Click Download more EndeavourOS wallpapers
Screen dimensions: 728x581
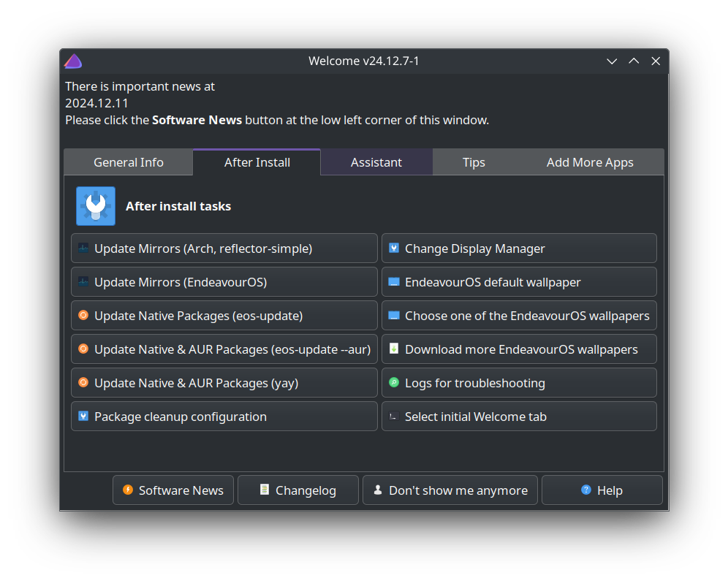point(519,349)
